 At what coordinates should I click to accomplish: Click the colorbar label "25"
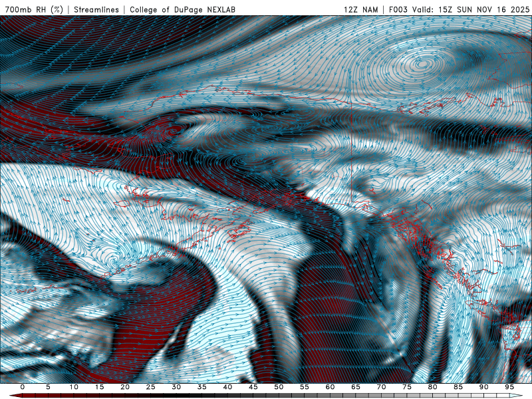coord(151,387)
